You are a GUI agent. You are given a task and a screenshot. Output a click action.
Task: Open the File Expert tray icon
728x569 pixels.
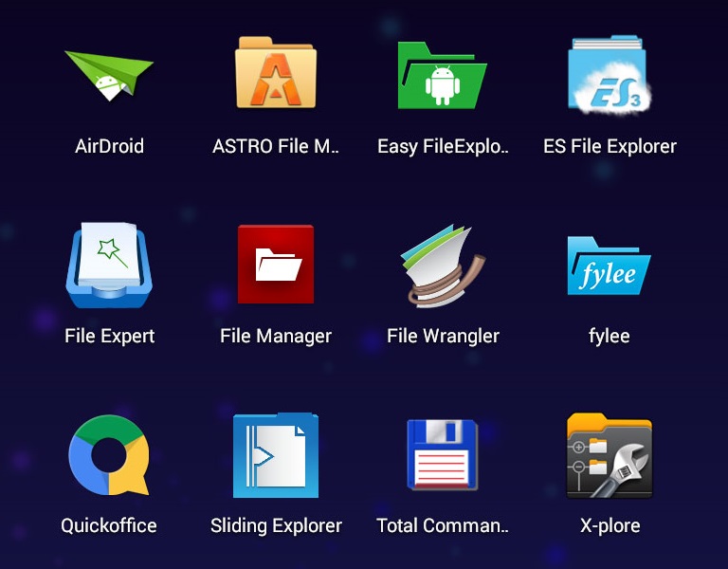tap(109, 265)
